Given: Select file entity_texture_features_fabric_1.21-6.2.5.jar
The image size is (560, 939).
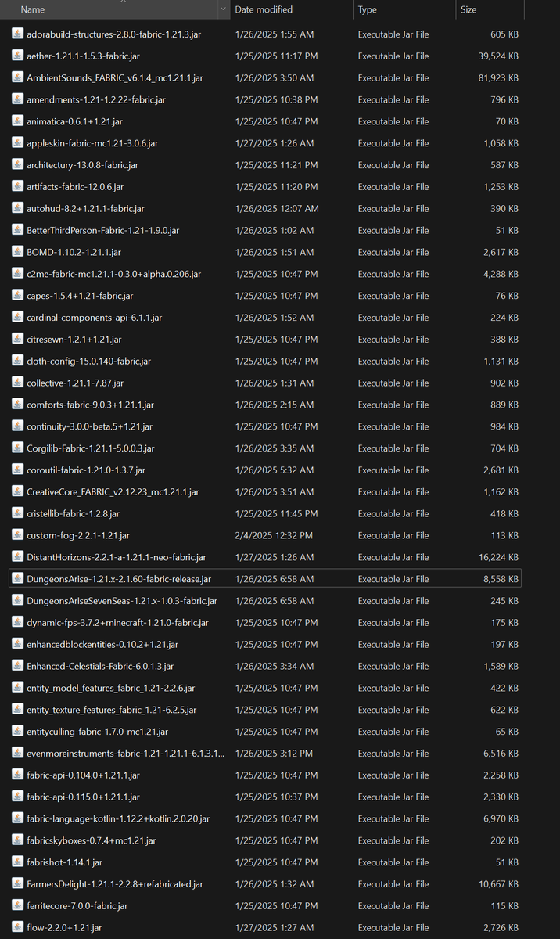Looking at the screenshot, I should click(112, 710).
